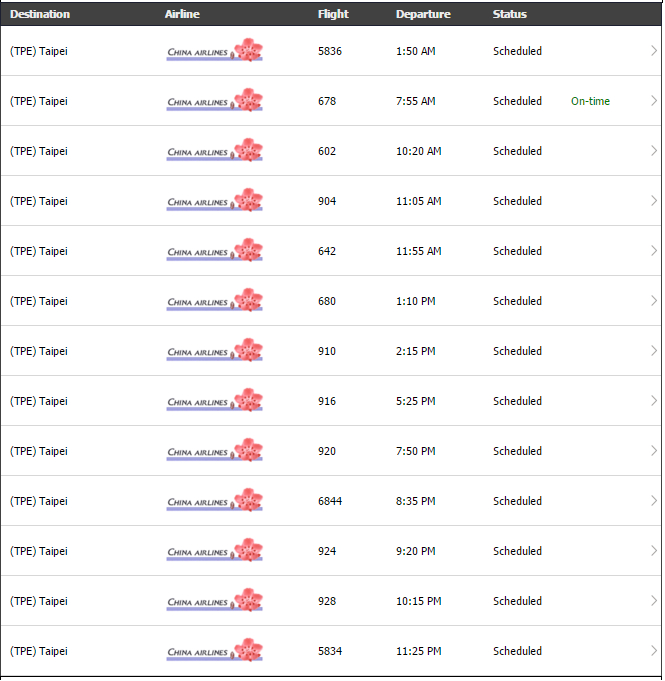
Task: Select the Status column header
Action: pos(510,14)
